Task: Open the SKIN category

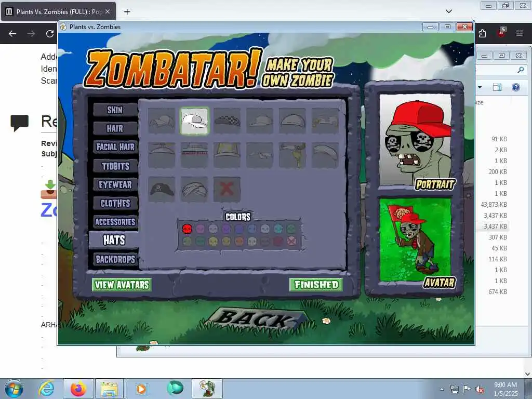Action: (x=115, y=110)
